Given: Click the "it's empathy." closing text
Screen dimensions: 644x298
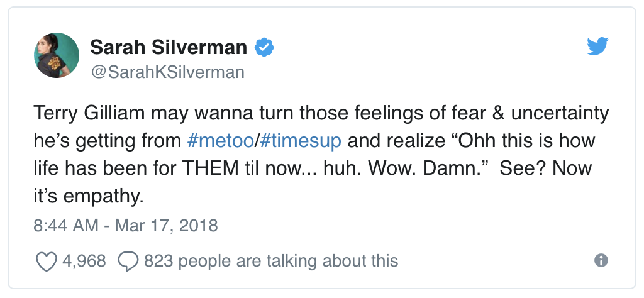Looking at the screenshot, I should [89, 196].
